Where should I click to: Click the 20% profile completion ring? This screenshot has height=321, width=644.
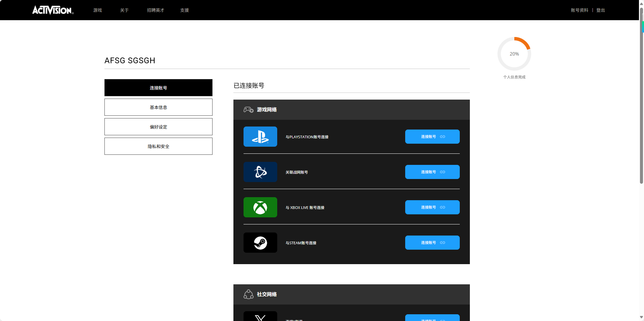514,54
